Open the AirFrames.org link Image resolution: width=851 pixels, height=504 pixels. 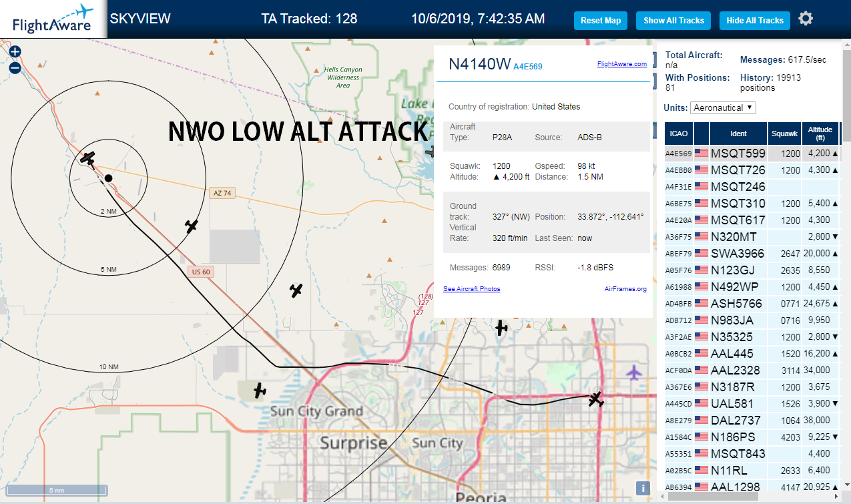[x=625, y=289]
